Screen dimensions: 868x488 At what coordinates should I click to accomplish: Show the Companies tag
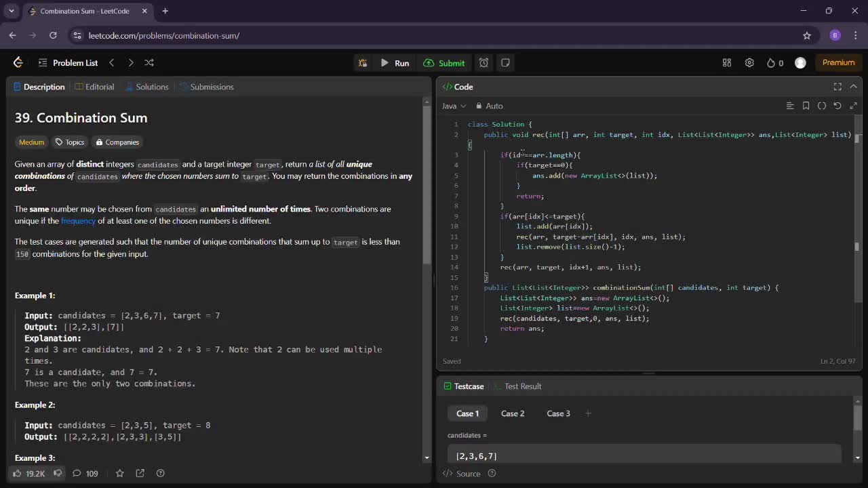pyautogui.click(x=117, y=142)
